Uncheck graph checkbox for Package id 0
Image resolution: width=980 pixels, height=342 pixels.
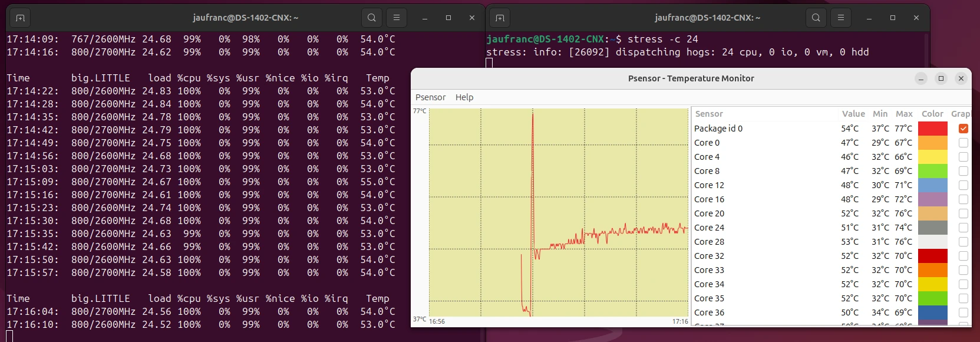(963, 129)
